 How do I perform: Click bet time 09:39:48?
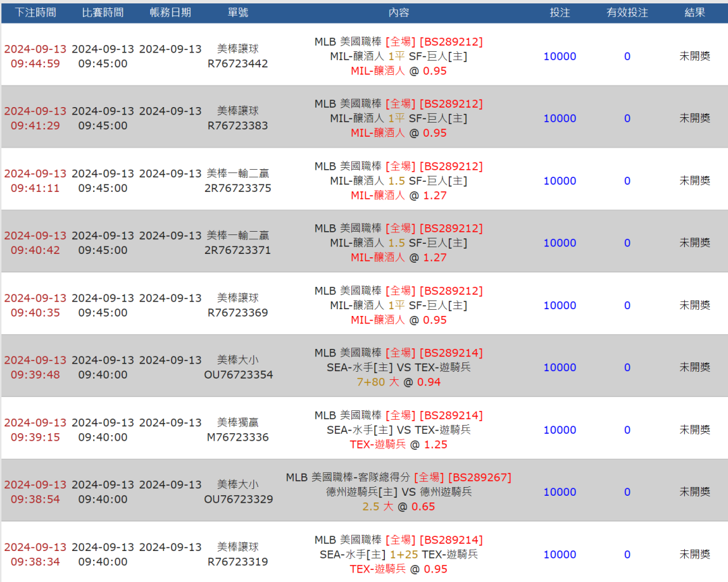click(x=35, y=375)
